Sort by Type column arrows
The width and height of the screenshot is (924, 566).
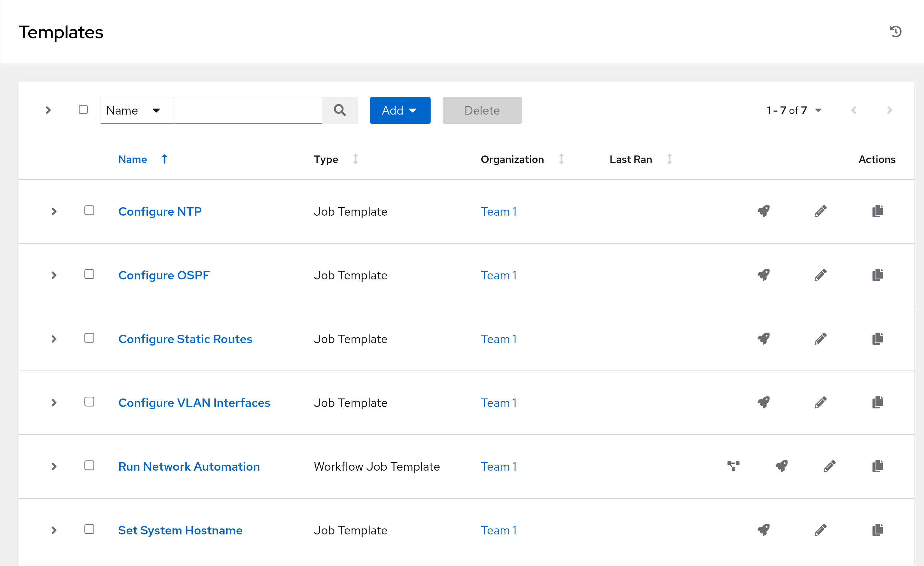click(x=355, y=159)
